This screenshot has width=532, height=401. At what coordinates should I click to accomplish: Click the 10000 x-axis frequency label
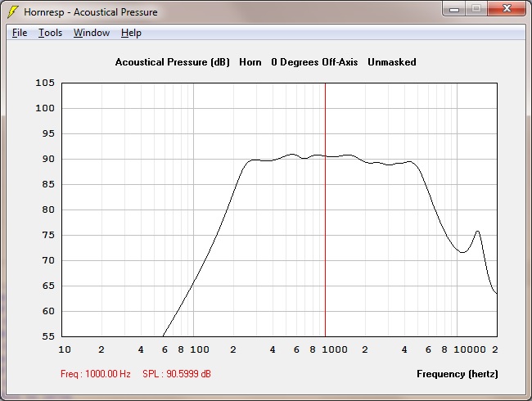tap(470, 349)
